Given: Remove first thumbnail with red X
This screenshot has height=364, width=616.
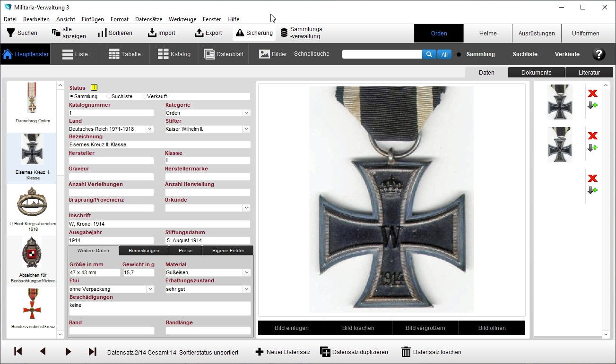Looking at the screenshot, I should (x=592, y=93).
